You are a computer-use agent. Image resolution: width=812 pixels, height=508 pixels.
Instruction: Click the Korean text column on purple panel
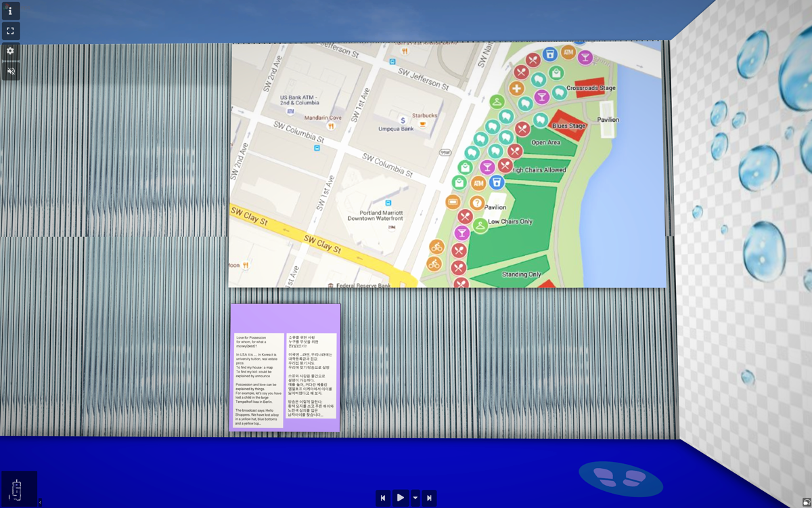pos(311,376)
